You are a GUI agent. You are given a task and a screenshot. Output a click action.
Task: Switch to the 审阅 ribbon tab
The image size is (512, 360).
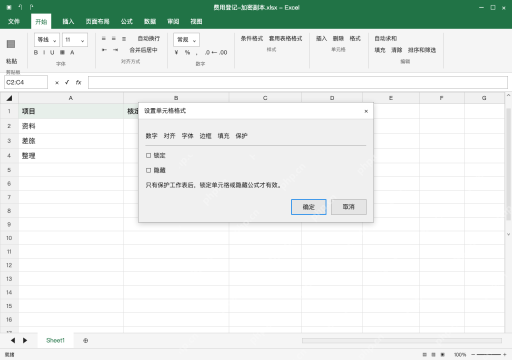173,21
